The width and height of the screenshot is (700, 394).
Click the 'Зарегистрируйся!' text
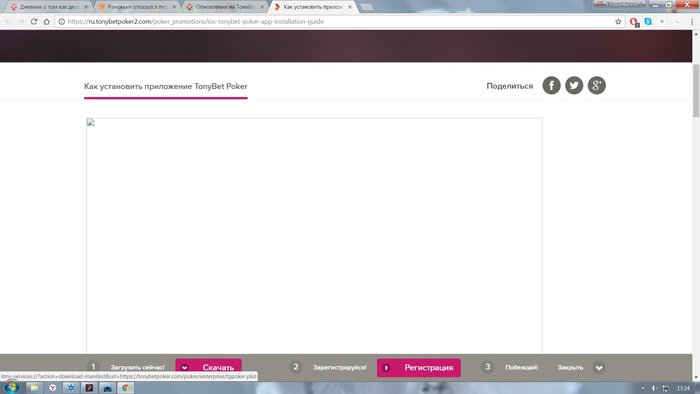[340, 368]
